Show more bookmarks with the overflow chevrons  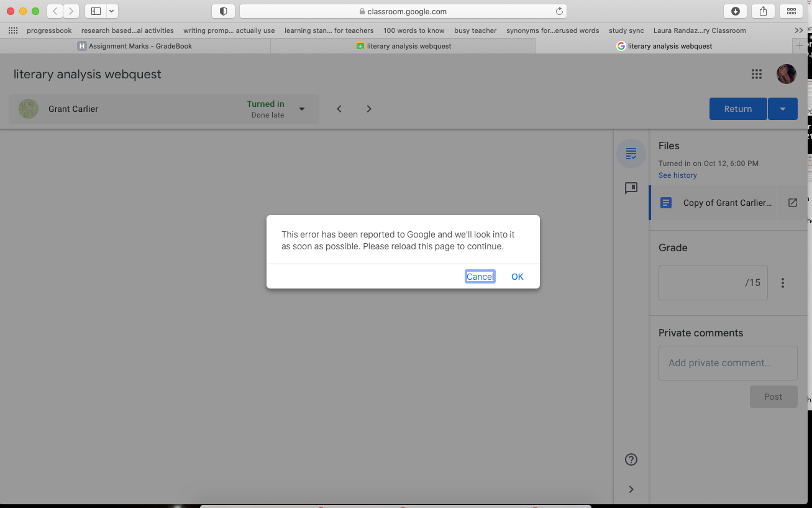click(x=798, y=30)
